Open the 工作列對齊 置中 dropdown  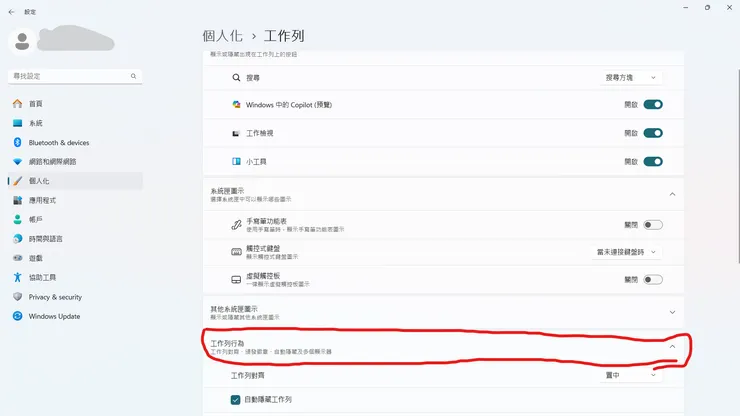(x=631, y=375)
